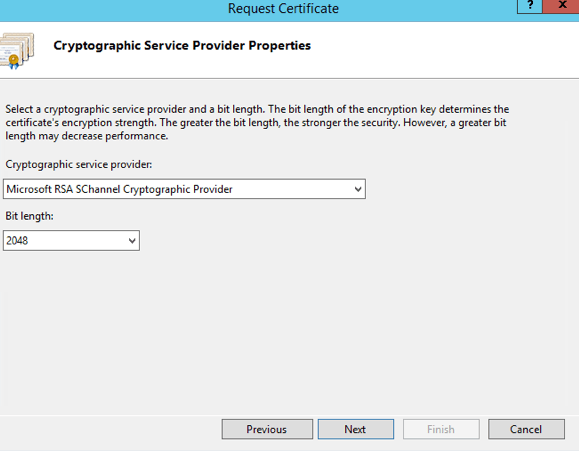Click the question mark help button
The width and height of the screenshot is (579, 451).
[530, 6]
